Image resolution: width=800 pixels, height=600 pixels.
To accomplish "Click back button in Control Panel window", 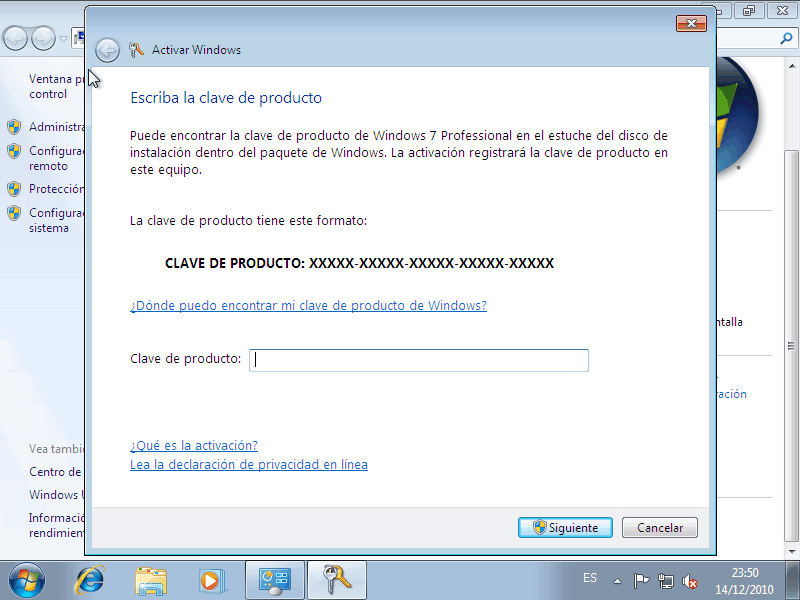I will point(15,38).
